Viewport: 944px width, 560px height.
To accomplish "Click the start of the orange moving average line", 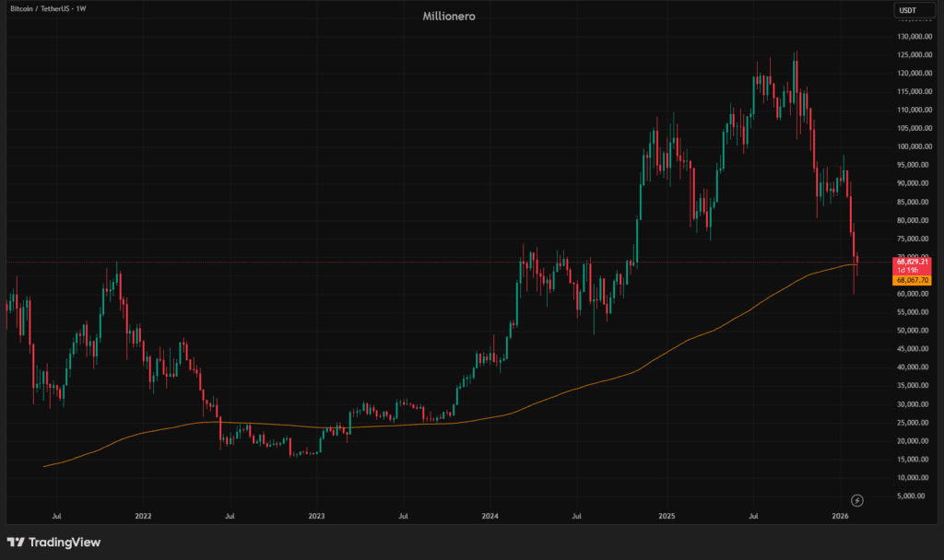I will pos(44,466).
